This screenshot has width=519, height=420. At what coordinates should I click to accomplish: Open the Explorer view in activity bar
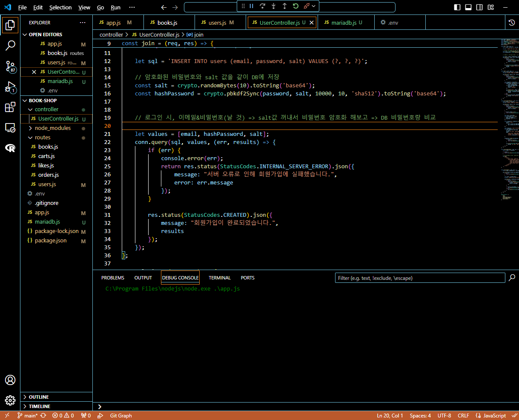10,25
